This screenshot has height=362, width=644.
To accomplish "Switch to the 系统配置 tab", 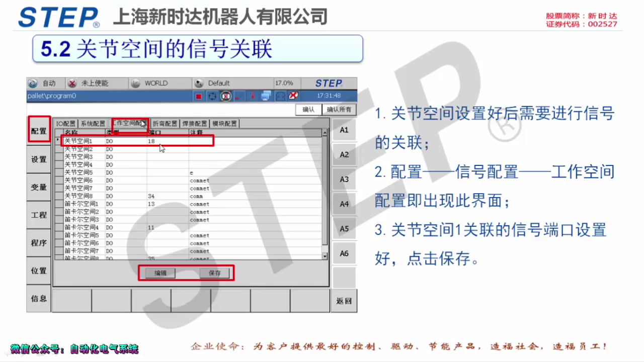I will [93, 124].
